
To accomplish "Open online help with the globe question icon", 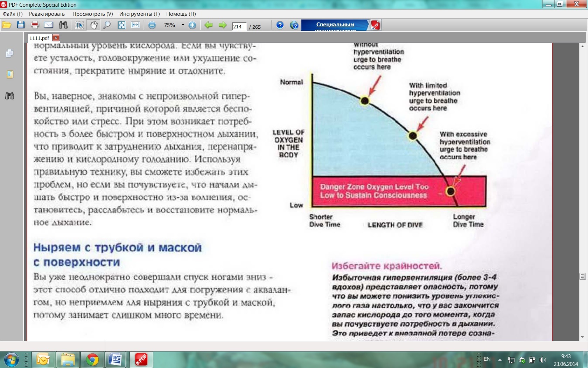I will tap(294, 25).
